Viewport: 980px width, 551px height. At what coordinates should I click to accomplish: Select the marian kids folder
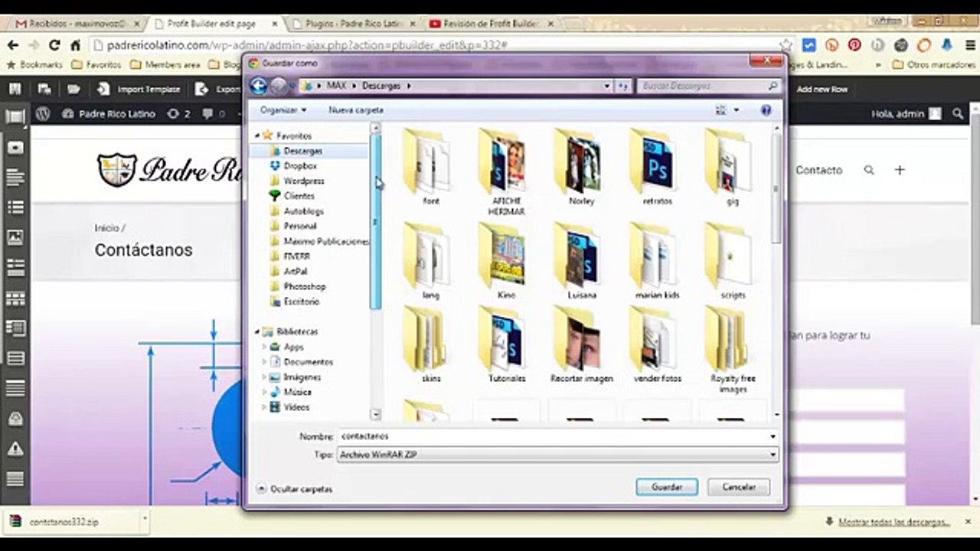tap(657, 261)
